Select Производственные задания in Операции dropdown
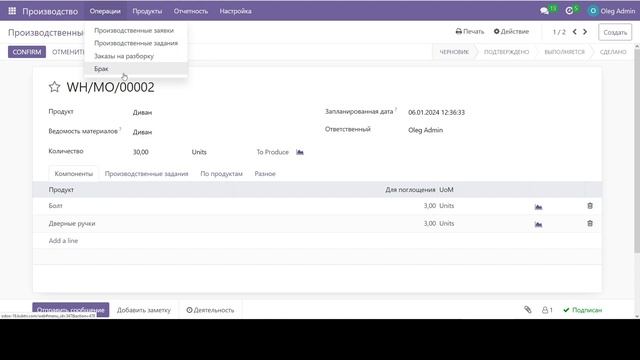 pos(136,43)
